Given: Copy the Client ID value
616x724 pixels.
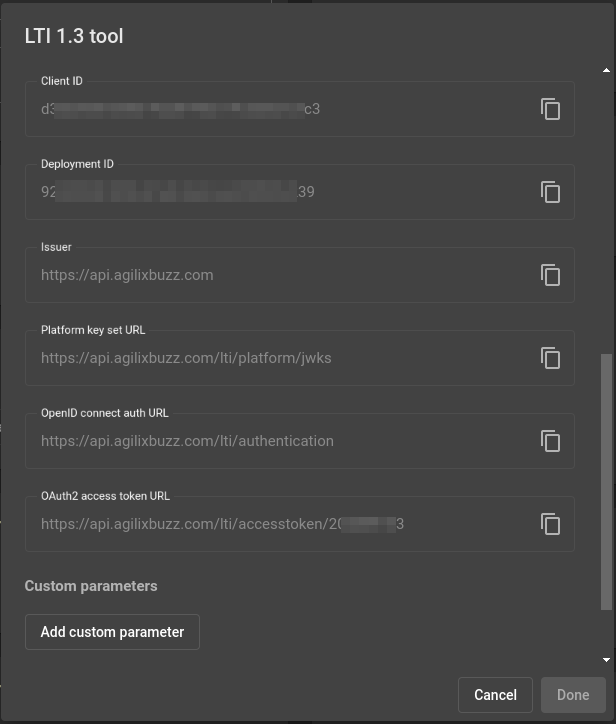Looking at the screenshot, I should click(550, 109).
